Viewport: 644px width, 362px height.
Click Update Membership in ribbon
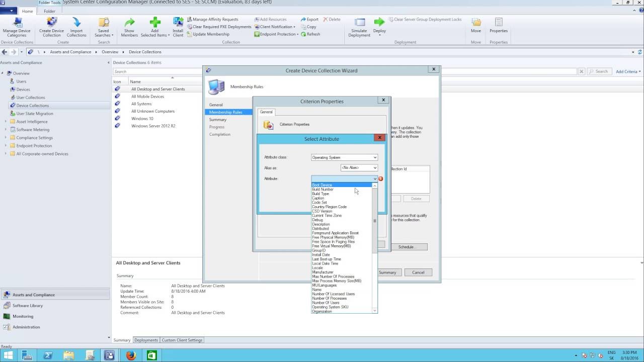click(208, 34)
